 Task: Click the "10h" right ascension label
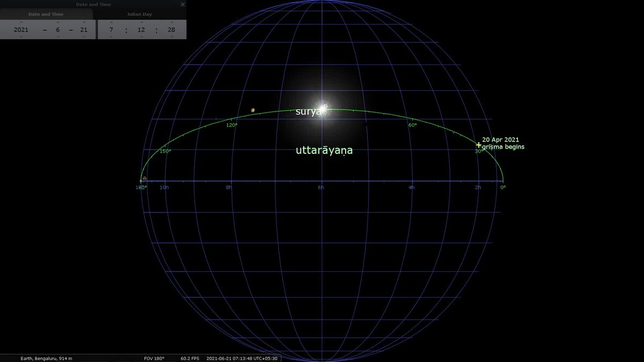[164, 188]
